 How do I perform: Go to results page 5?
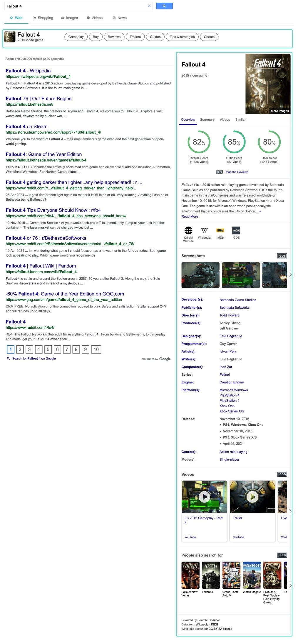click(x=48, y=349)
